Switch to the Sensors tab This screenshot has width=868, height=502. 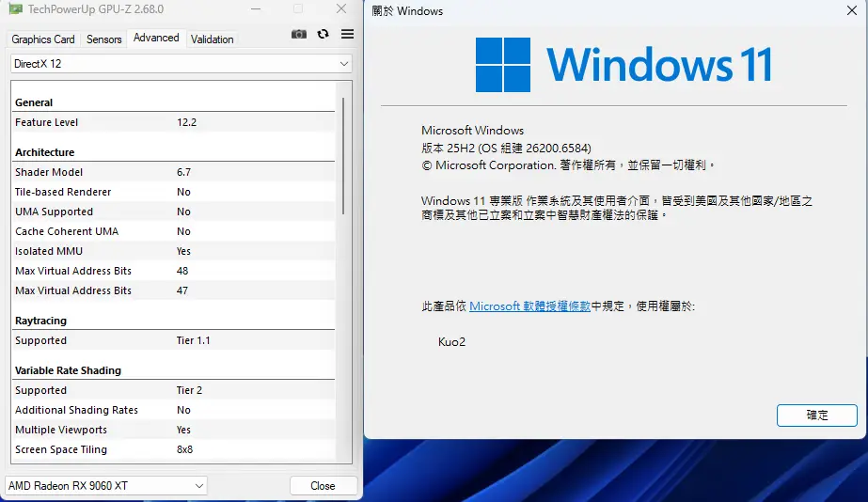(x=104, y=39)
